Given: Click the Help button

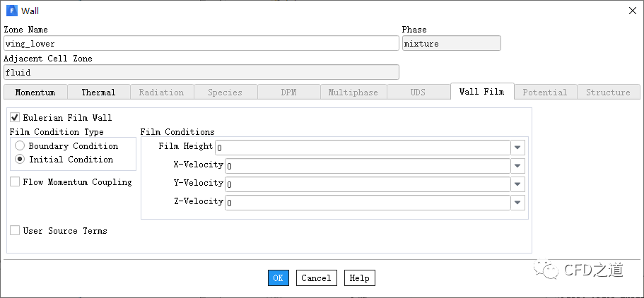Looking at the screenshot, I should click(x=359, y=278).
